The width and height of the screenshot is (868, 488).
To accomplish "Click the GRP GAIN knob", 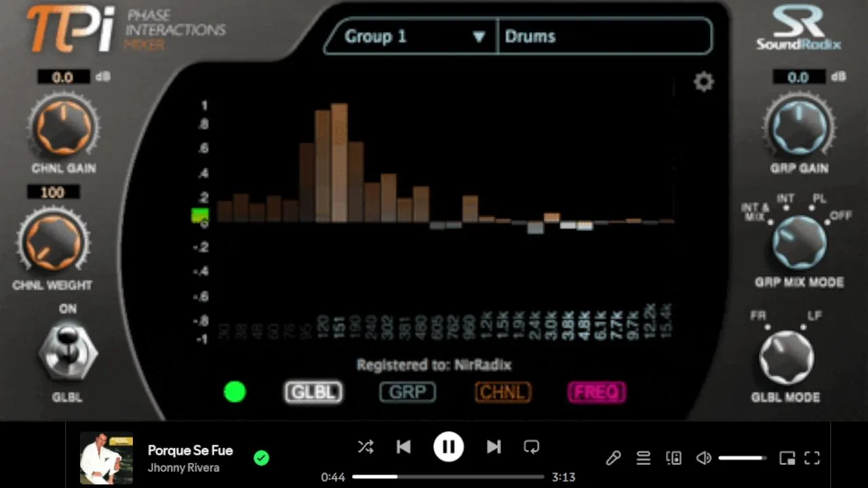I will (x=799, y=127).
